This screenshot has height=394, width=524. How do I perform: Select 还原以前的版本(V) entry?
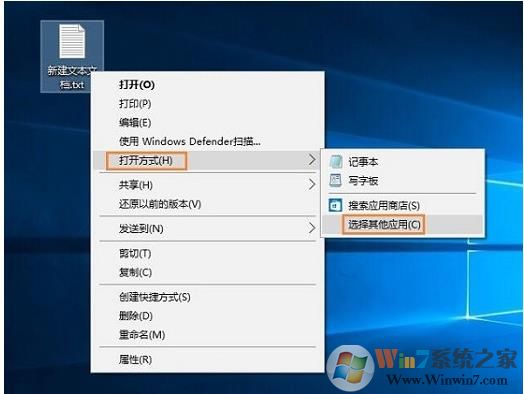[160, 204]
